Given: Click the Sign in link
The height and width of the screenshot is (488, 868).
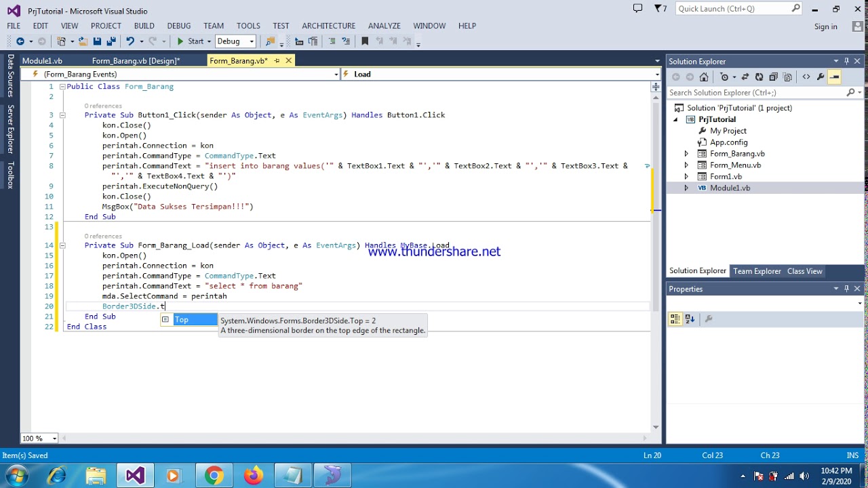Looking at the screenshot, I should point(825,26).
